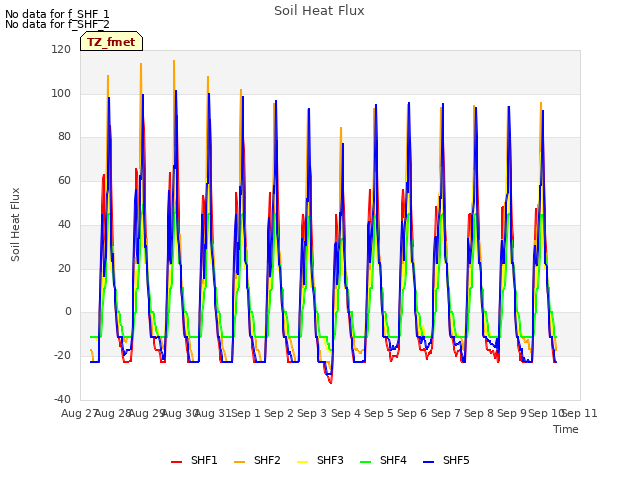This screenshot has width=640, height=480.
Task: Select the SHF2 legend label
Action: tap(267, 460)
